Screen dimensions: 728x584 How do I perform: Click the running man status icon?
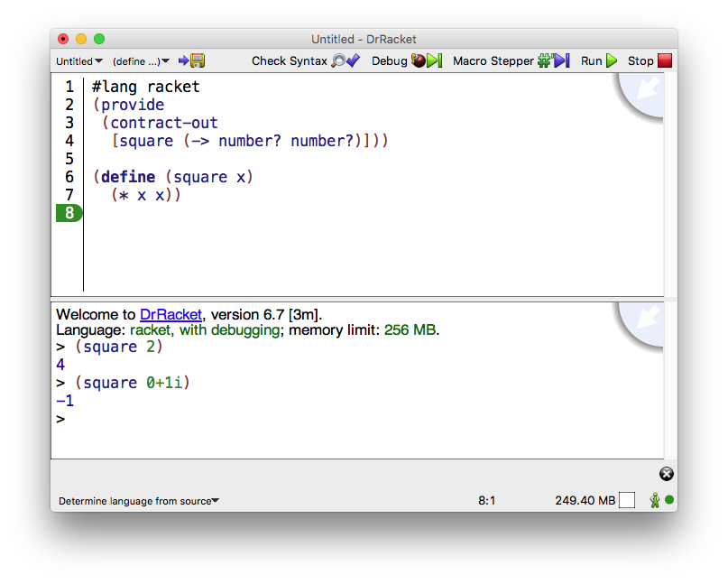654,500
